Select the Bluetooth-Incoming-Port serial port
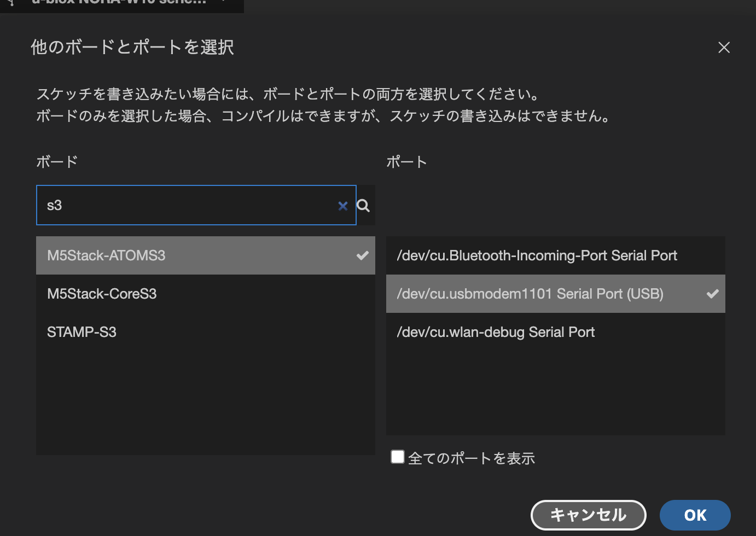 tap(537, 255)
